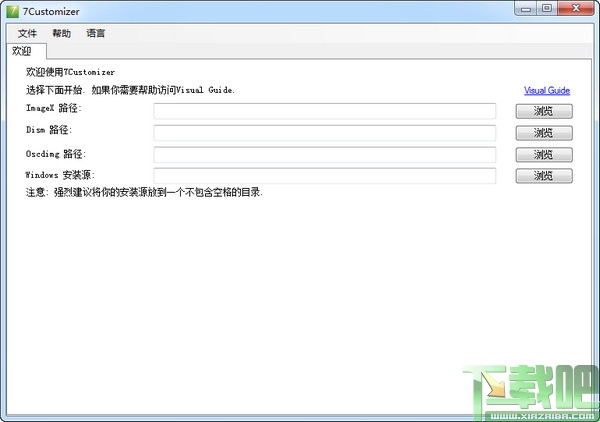Open the Visual Guide link

(x=547, y=91)
